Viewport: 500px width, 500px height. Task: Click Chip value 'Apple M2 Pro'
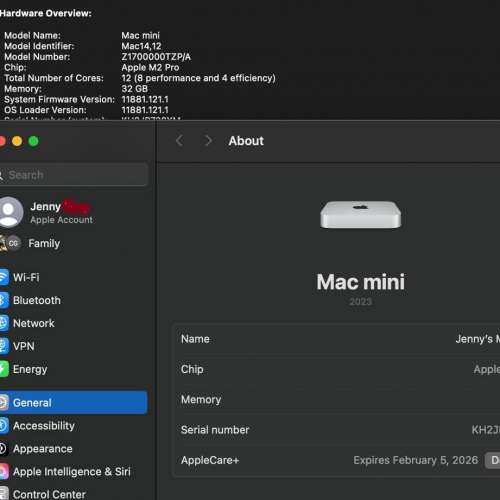[x=150, y=67]
